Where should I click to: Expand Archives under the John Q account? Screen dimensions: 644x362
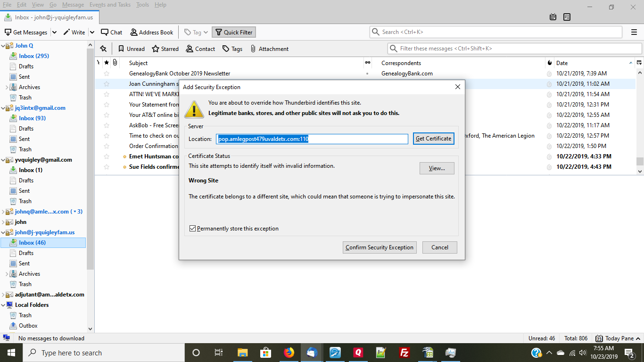click(x=7, y=87)
